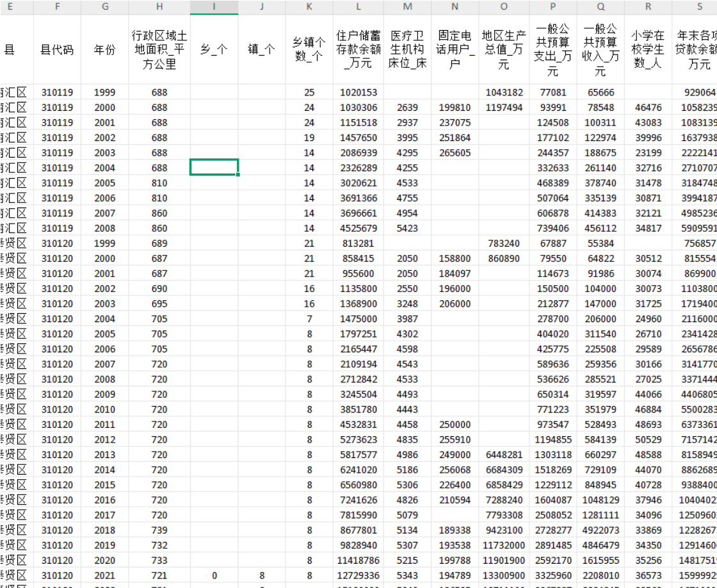The width and height of the screenshot is (717, 588).
Task: Select cell with value 414383
Action: pos(600,213)
